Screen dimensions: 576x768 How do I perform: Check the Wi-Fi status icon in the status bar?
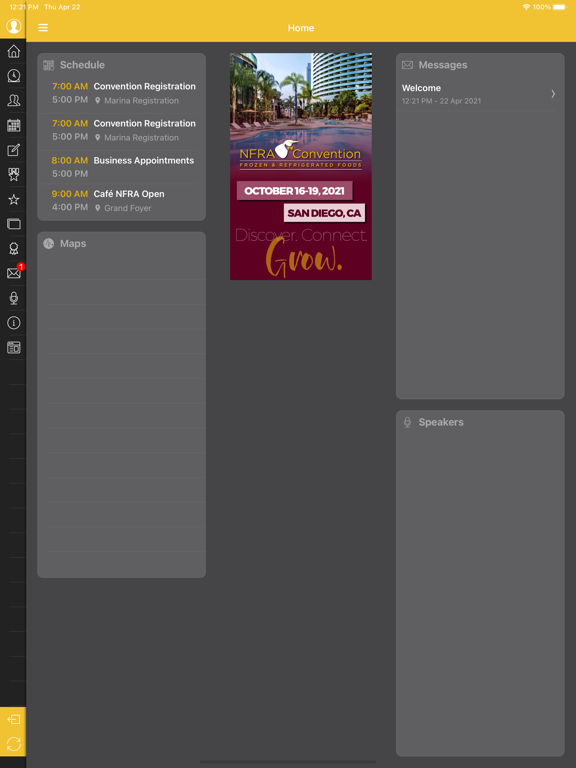coord(527,7)
